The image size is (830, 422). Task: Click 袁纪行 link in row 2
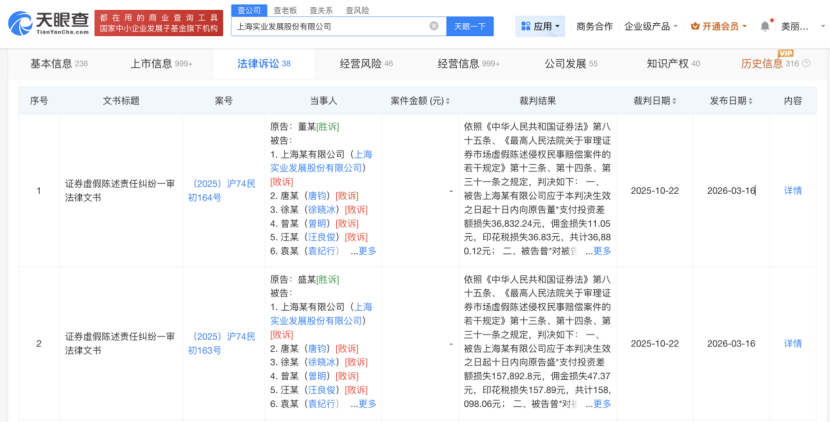click(x=322, y=403)
